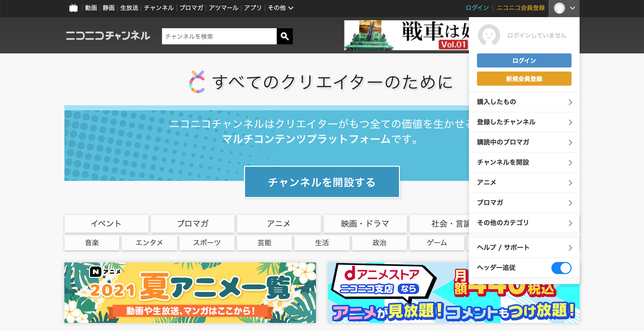
Task: Click chevron arrow beside ヘルプ / サポート
Action: [x=570, y=248]
